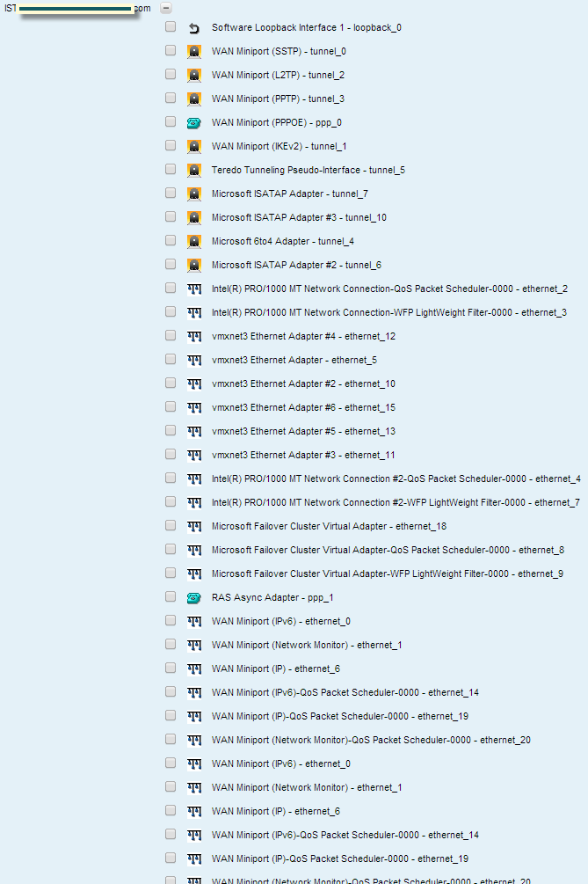The width and height of the screenshot is (588, 884).
Task: Click the tunnel icon for Teredo Tunneling Pseudo-Interface
Action: click(x=194, y=170)
